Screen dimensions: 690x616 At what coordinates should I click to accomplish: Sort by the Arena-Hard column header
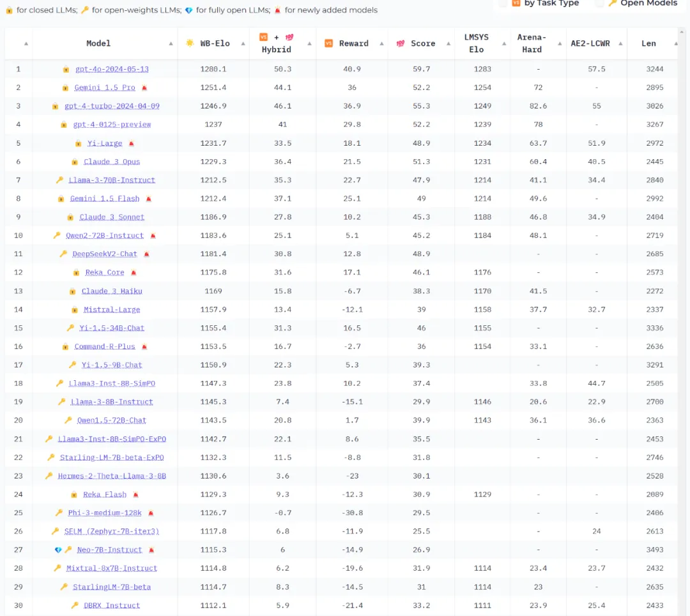532,43
